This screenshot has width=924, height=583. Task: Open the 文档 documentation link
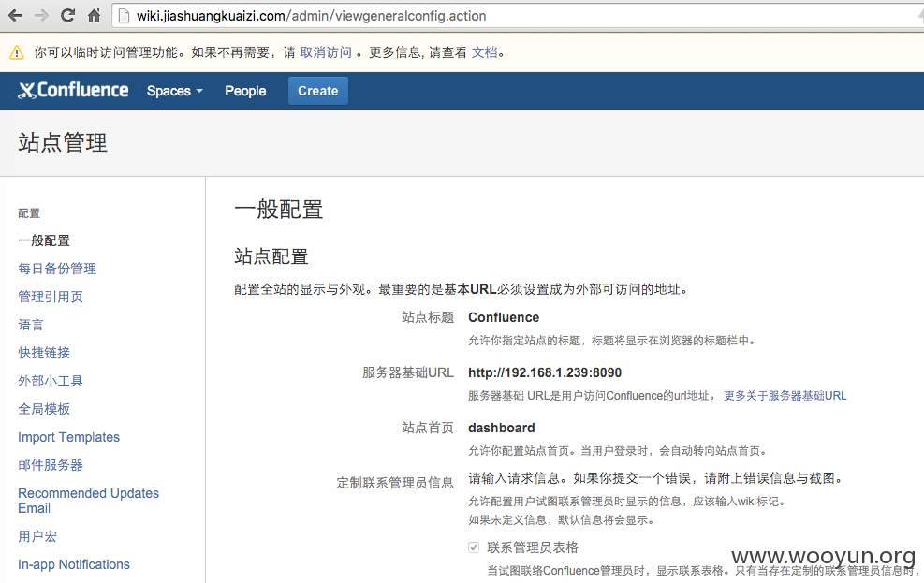484,52
